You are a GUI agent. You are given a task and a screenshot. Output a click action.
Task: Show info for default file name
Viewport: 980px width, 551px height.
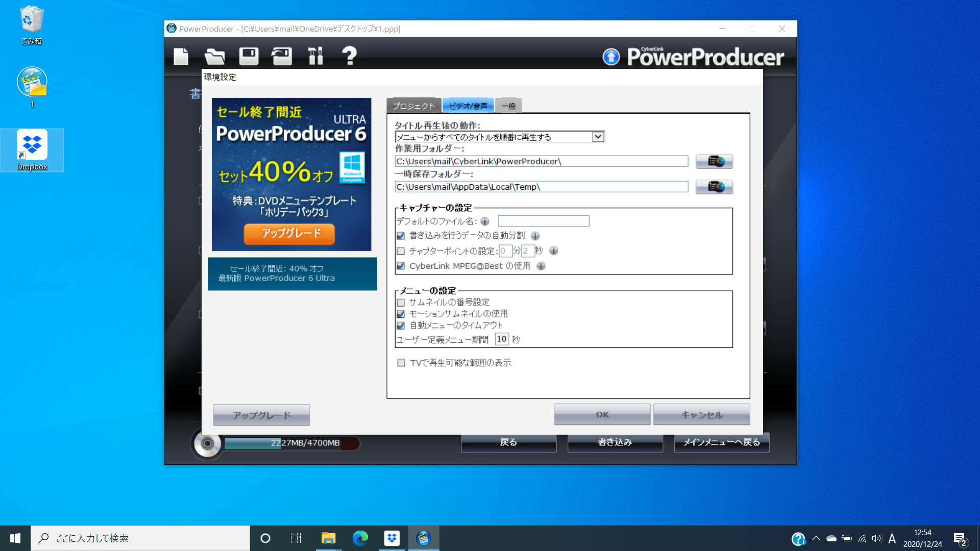[485, 221]
